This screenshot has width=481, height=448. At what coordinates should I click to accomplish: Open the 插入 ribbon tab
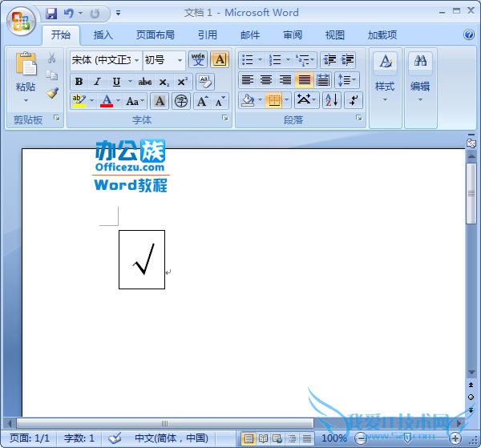[x=103, y=35]
